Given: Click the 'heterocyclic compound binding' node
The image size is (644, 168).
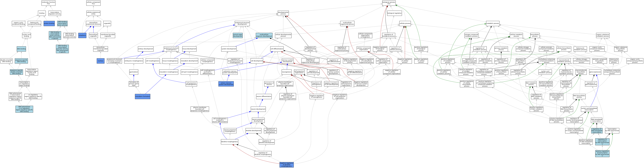Looking at the screenshot, I should pos(34,23).
